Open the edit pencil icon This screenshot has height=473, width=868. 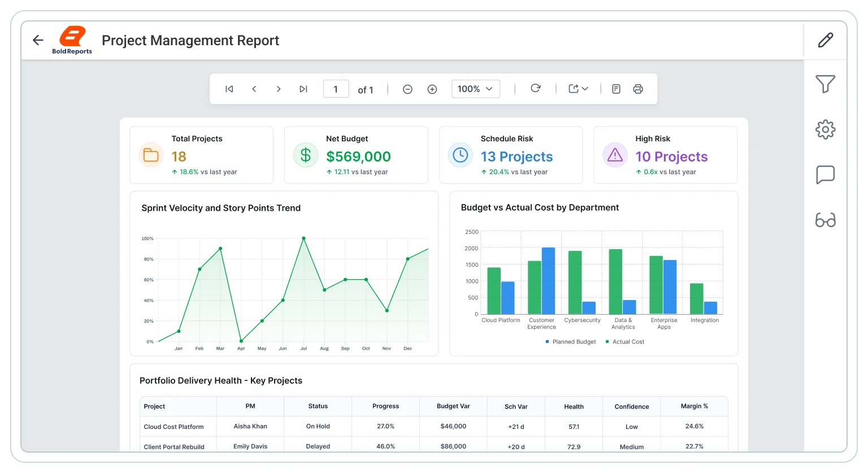826,40
